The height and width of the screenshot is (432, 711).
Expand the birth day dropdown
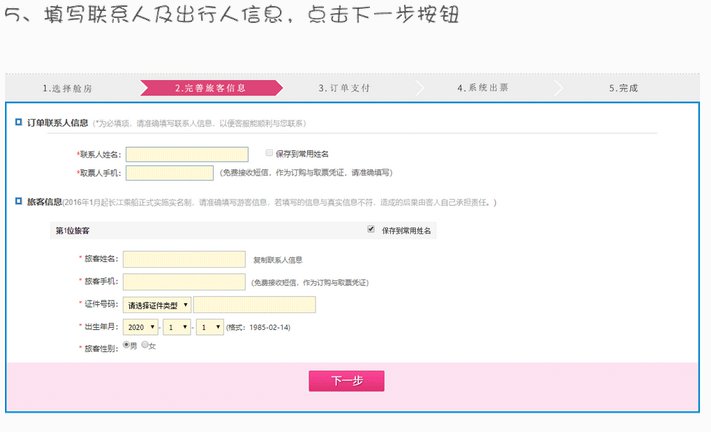(x=210, y=327)
